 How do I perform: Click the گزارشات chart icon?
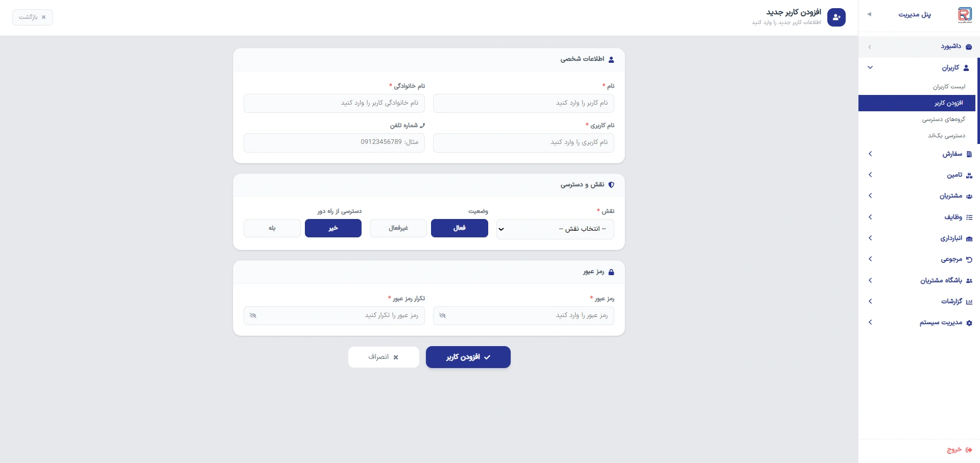click(x=969, y=302)
